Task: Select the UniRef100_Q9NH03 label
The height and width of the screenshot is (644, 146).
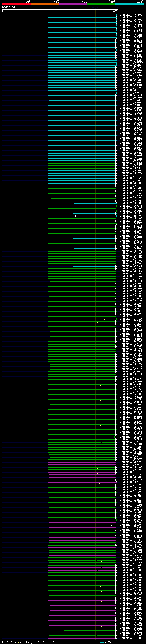Action: [x=131, y=636]
